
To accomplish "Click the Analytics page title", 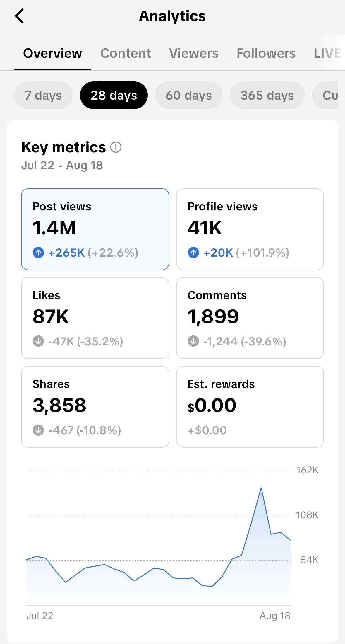I will pos(172,16).
